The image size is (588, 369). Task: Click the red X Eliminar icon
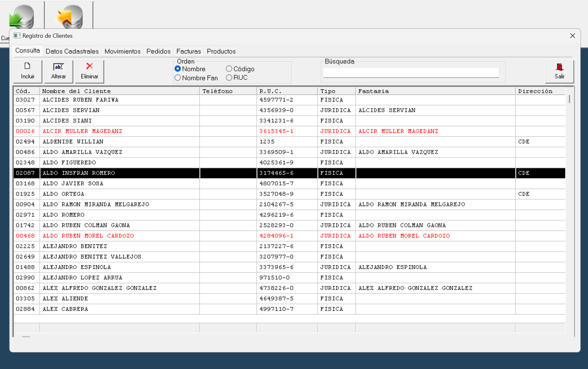pos(89,66)
